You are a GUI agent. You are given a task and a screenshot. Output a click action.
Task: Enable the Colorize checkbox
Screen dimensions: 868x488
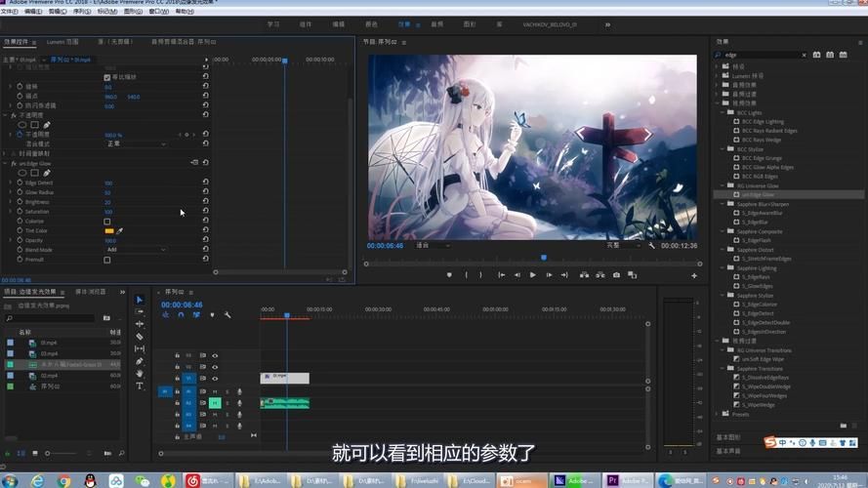pyautogui.click(x=106, y=222)
